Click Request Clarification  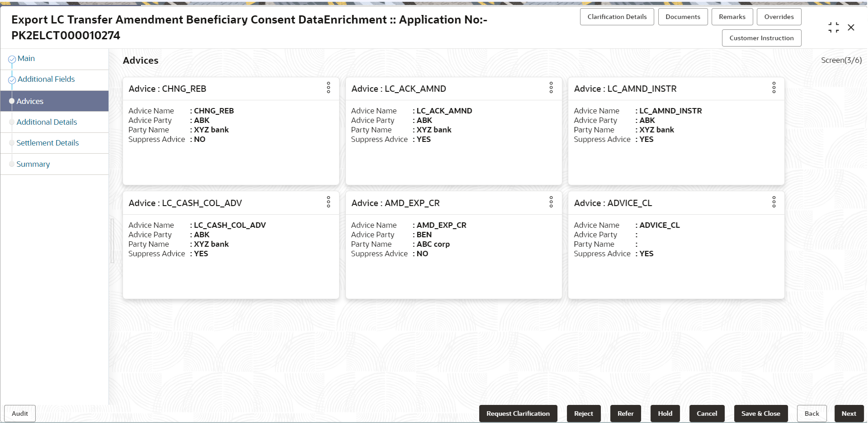coord(518,414)
